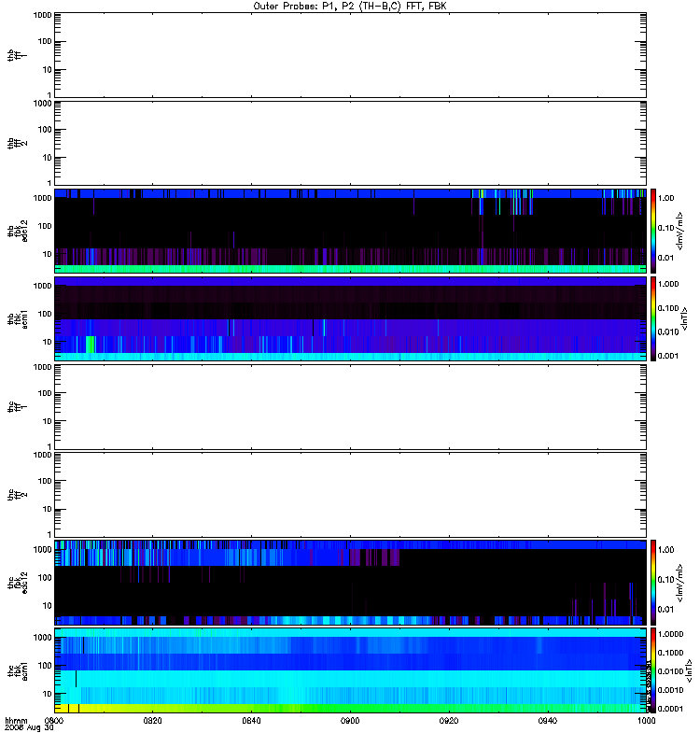Click the thc edc12 mV/m color bar

pyautogui.click(x=653, y=583)
